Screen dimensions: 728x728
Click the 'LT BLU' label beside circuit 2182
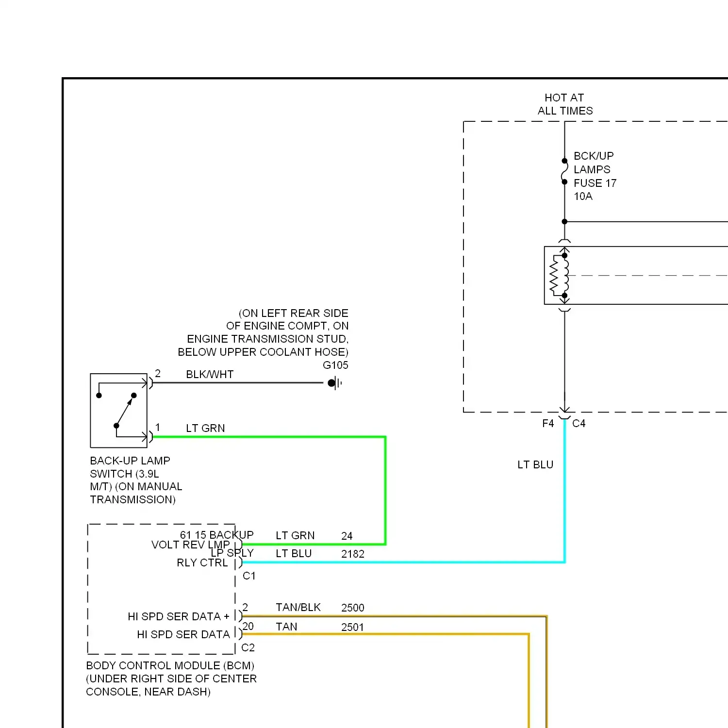click(x=294, y=553)
